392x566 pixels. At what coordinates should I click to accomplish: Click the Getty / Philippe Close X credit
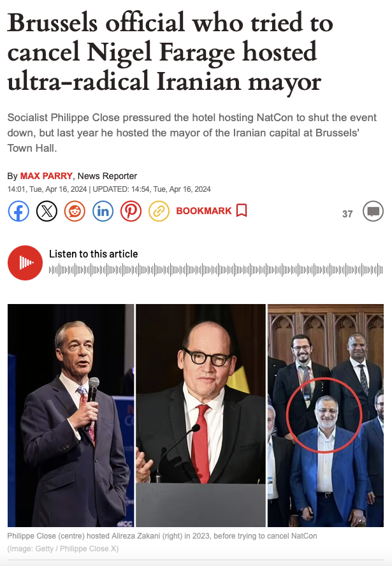(x=63, y=549)
